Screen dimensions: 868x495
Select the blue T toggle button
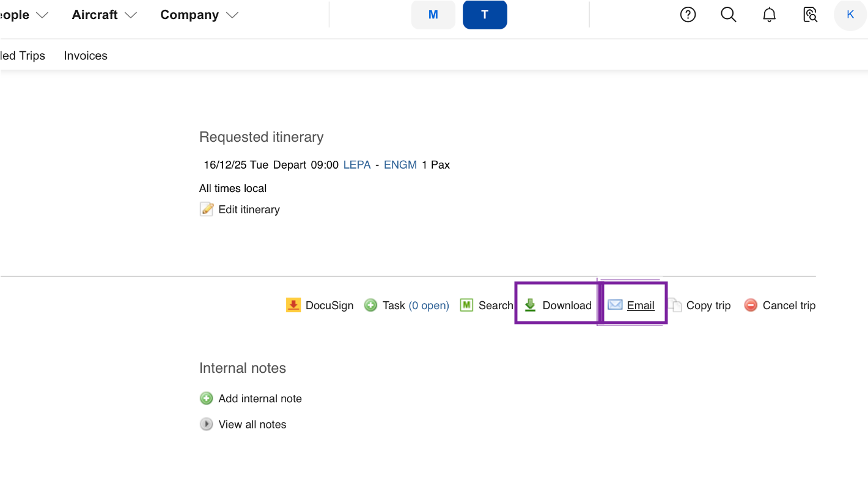pyautogui.click(x=485, y=15)
